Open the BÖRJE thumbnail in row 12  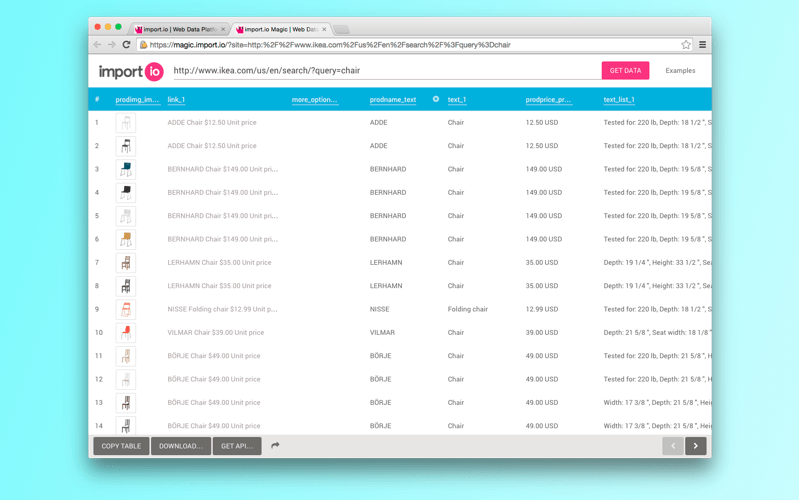[x=126, y=380]
